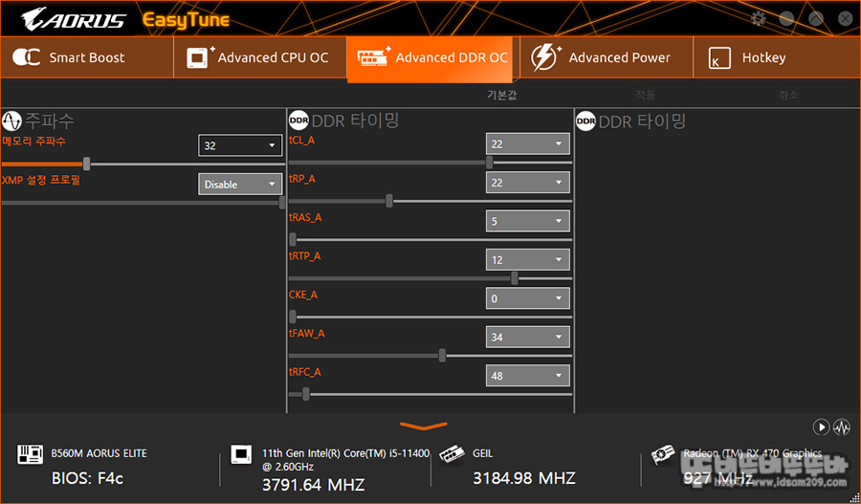Click the Smart Boost toggle-shaped icon
The image size is (861, 504).
27,57
